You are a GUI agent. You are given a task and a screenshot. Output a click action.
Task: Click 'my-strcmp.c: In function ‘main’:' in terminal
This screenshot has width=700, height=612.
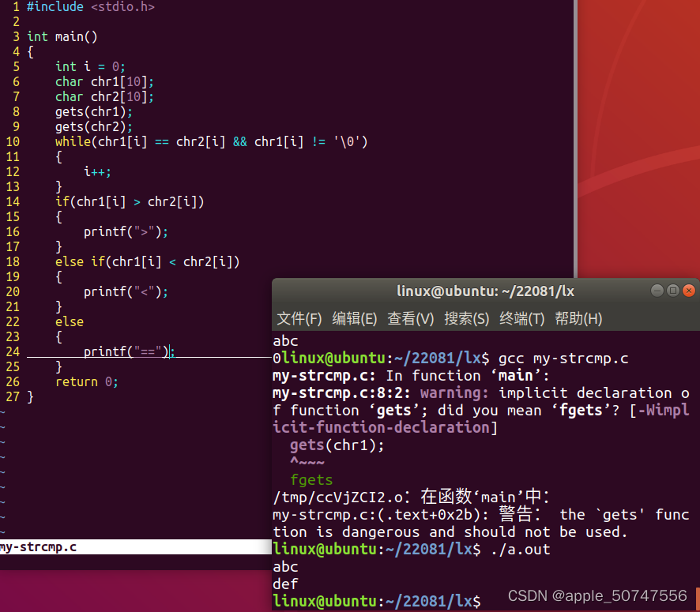(x=411, y=376)
